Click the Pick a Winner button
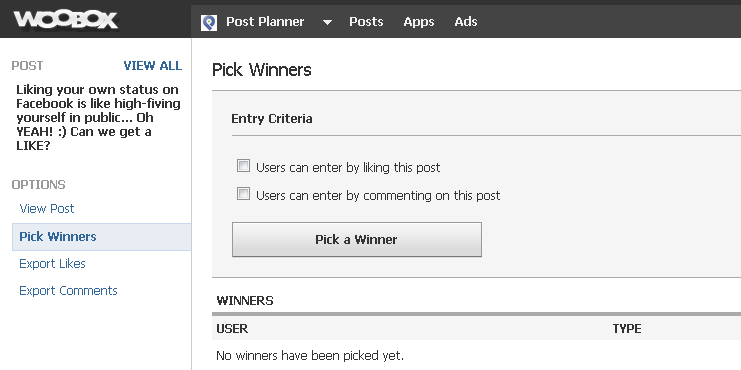The height and width of the screenshot is (370, 741). pyautogui.click(x=357, y=240)
